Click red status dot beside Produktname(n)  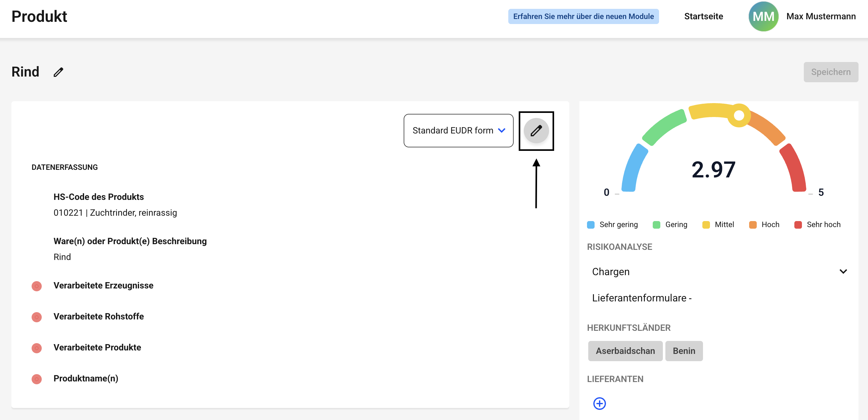pos(36,379)
